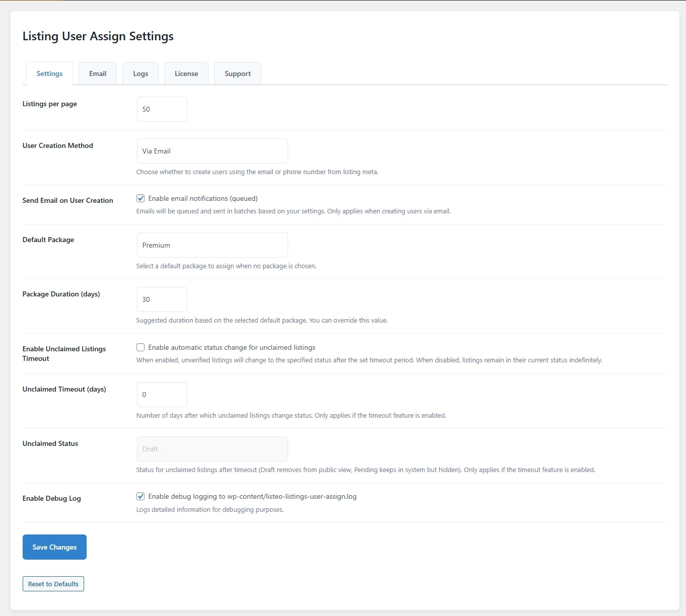This screenshot has height=616, width=686.
Task: Untick the Enable Debug Log checkbox
Action: tap(141, 496)
